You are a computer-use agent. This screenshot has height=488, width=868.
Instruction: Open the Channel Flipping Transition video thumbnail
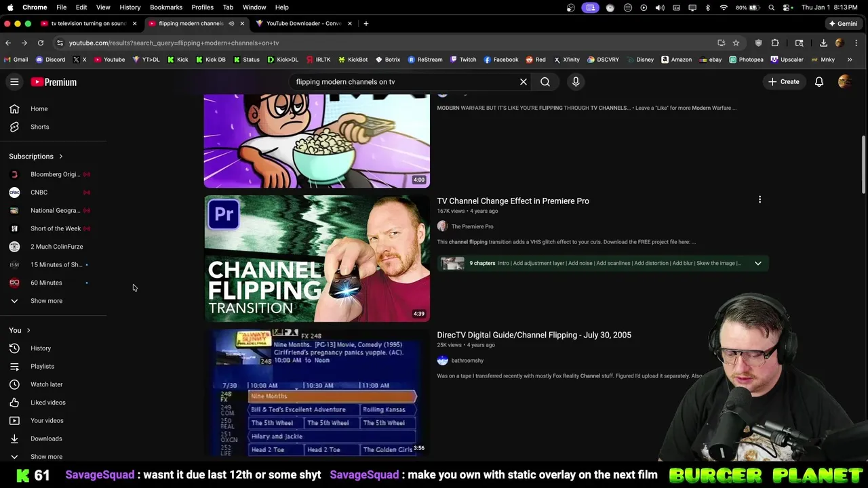click(x=317, y=258)
